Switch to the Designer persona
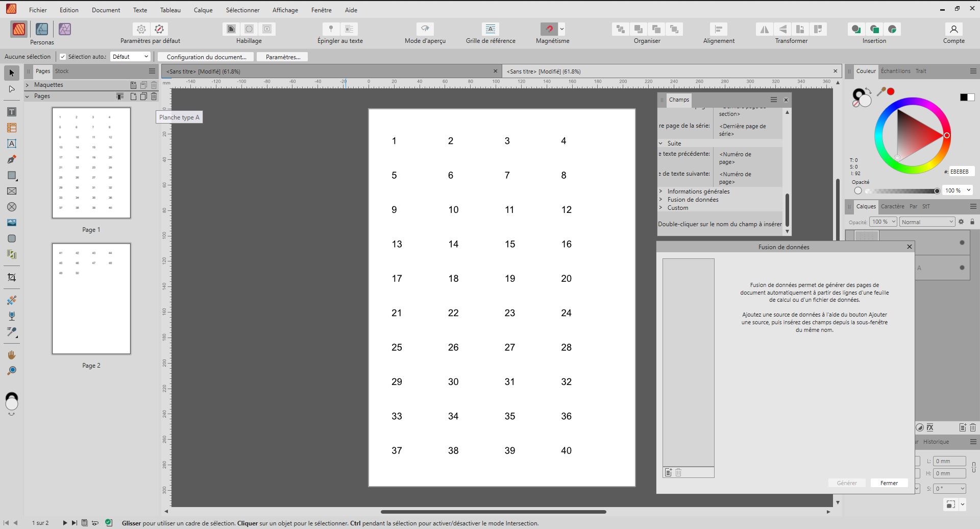980x529 pixels. [x=42, y=29]
